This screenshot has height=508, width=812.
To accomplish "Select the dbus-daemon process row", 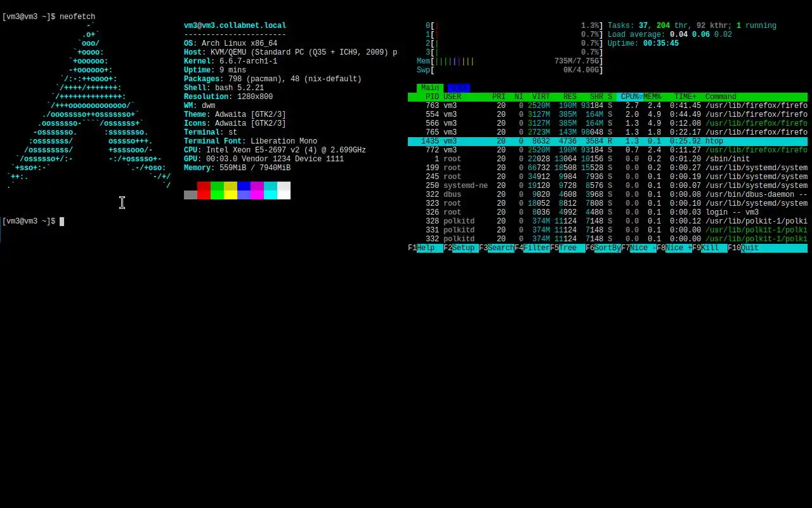I will click(608, 194).
